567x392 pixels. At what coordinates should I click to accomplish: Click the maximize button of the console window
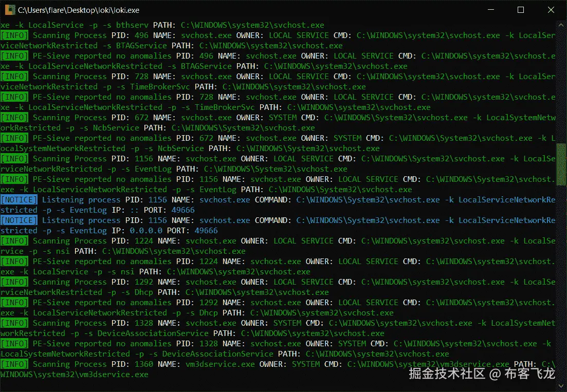(521, 9)
